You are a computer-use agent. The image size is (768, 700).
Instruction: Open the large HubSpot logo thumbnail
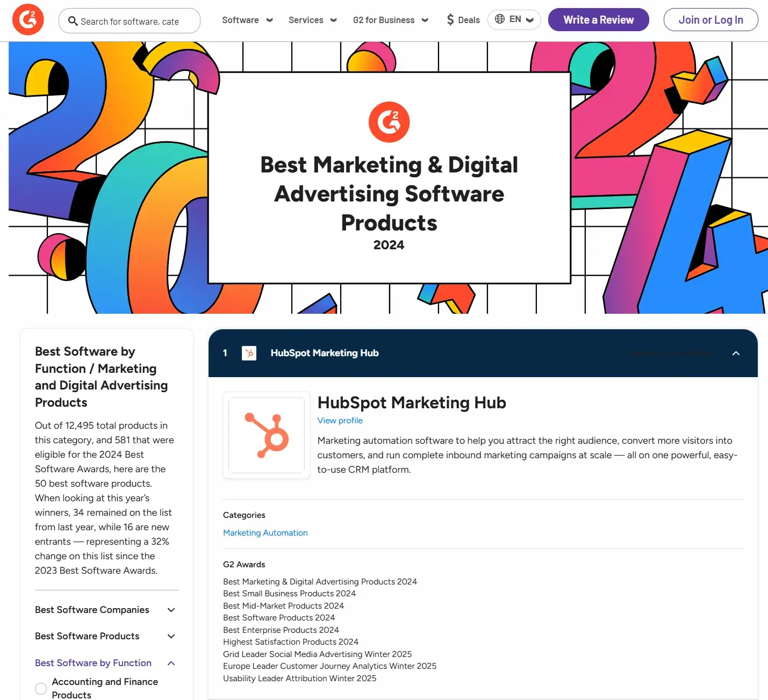267,435
